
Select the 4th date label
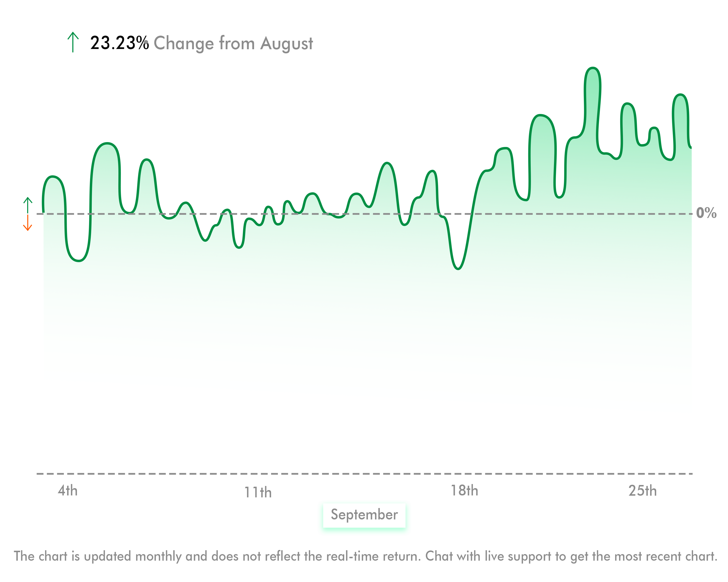click(67, 491)
